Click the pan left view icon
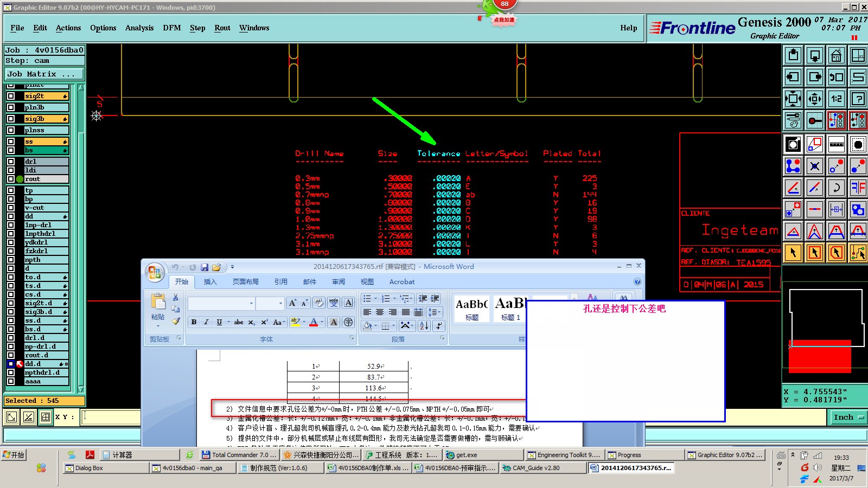The image size is (868, 488). point(793,77)
